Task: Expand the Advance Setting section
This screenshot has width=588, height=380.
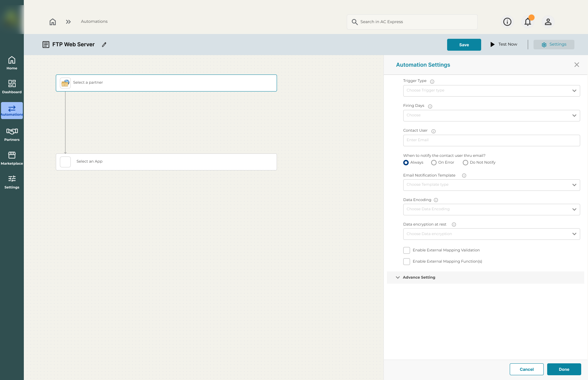Action: [x=419, y=278]
